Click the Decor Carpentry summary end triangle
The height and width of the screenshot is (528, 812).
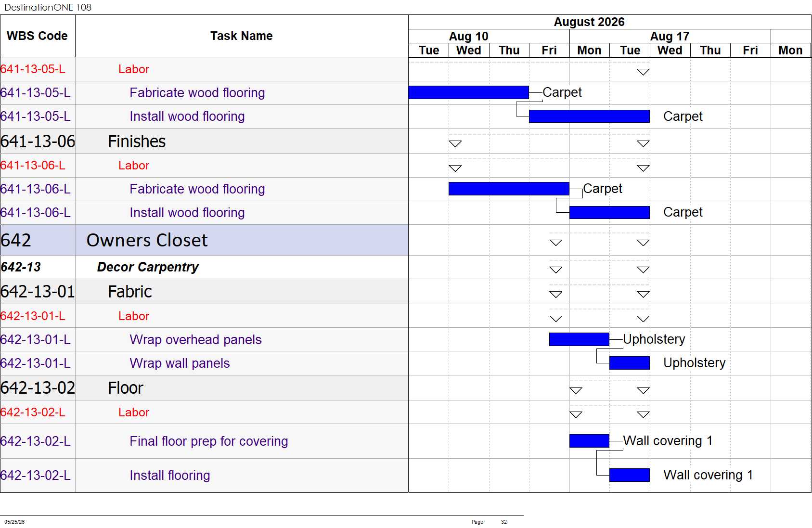tap(643, 270)
